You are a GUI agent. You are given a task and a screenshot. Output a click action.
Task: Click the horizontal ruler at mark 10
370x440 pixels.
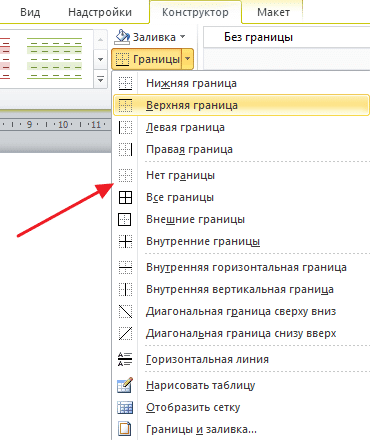coord(63,125)
